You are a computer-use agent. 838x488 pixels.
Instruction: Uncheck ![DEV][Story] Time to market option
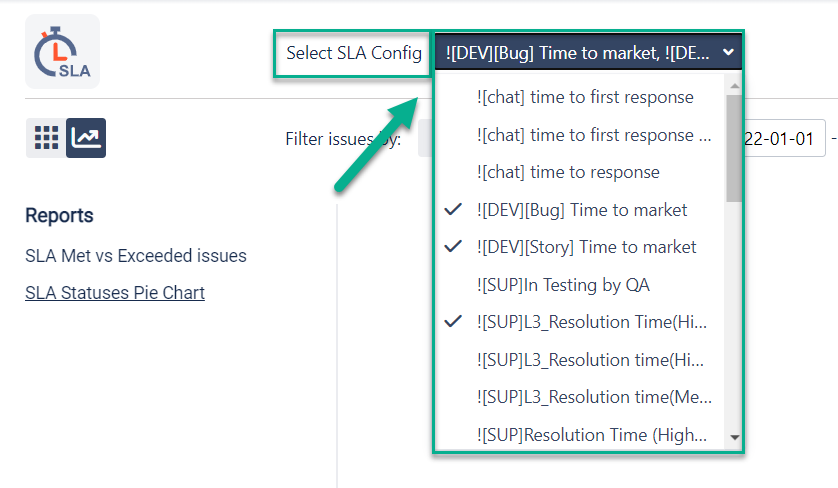(x=586, y=247)
